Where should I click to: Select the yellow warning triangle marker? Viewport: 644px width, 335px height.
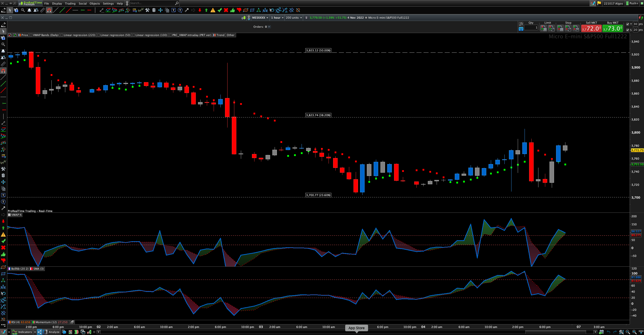213,10
